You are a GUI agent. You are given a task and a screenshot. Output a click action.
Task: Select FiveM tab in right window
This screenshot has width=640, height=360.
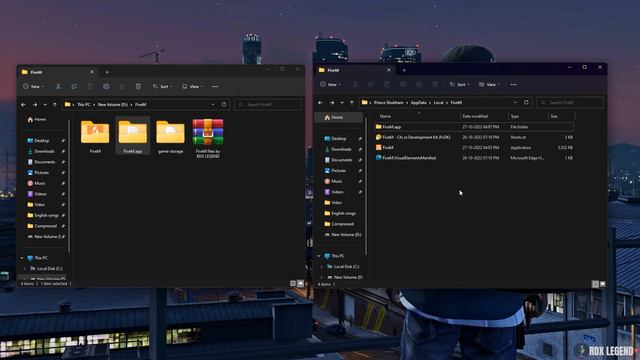coord(354,70)
